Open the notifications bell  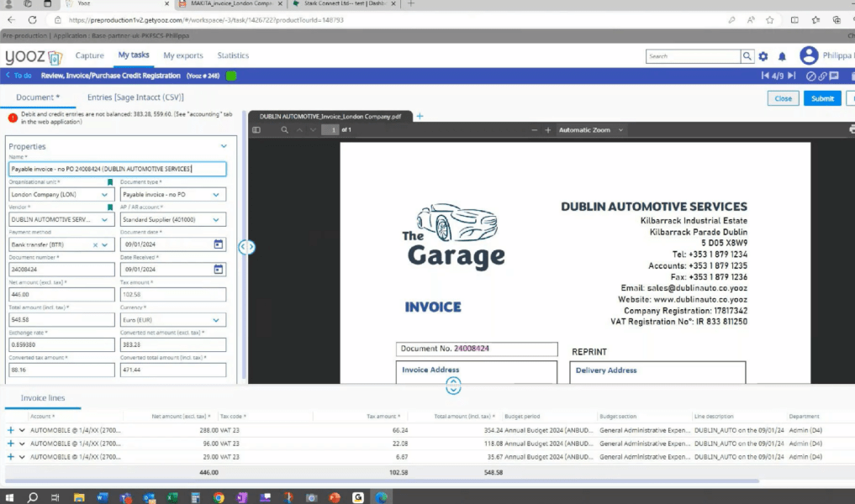782,56
